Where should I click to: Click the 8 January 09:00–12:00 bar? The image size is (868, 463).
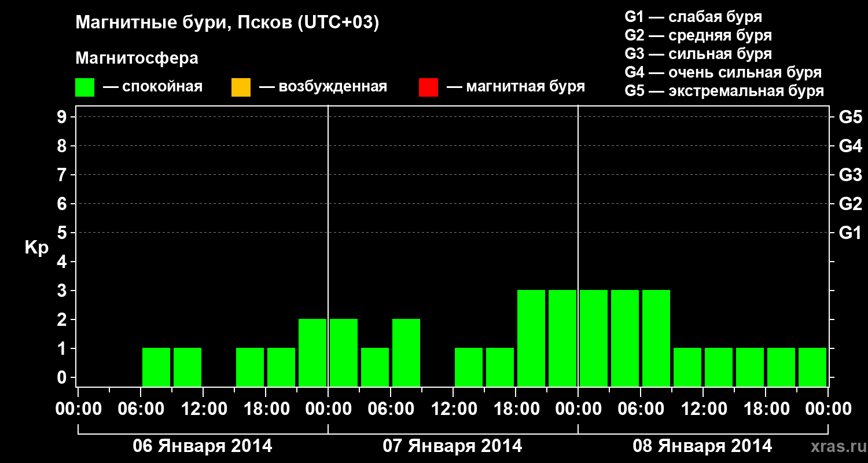(x=687, y=367)
